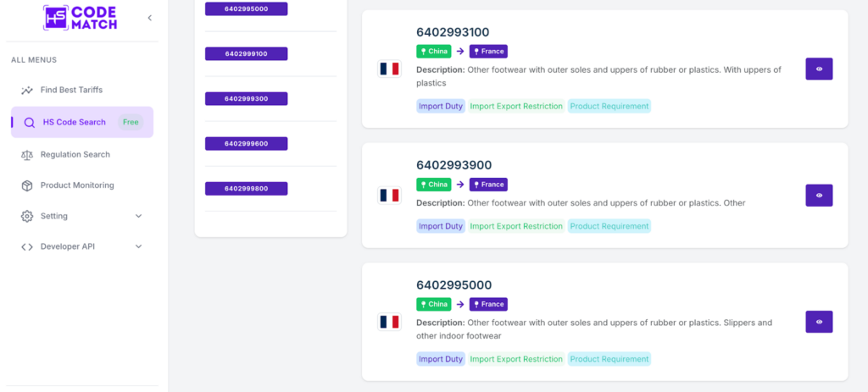
Task: Select code 6402999600 in the list
Action: (x=246, y=144)
